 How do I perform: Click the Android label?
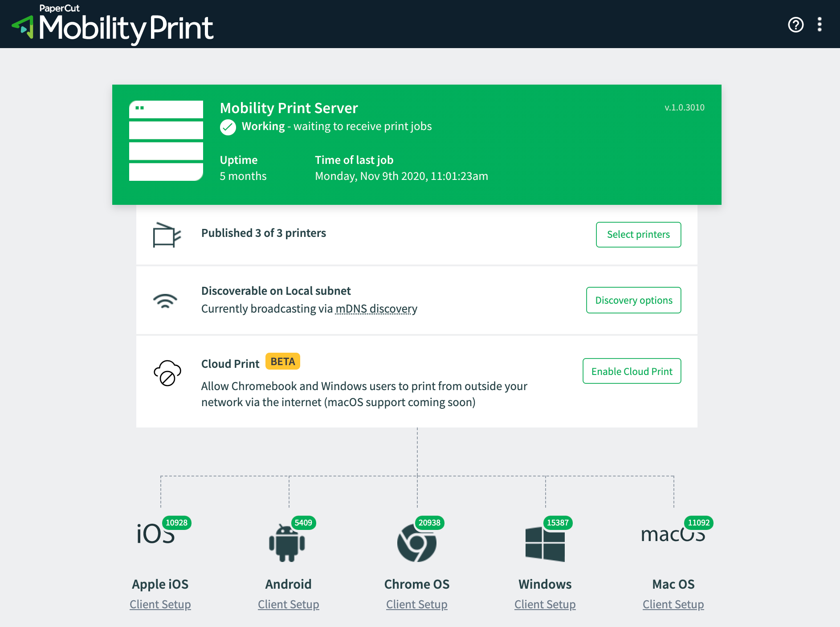(289, 584)
